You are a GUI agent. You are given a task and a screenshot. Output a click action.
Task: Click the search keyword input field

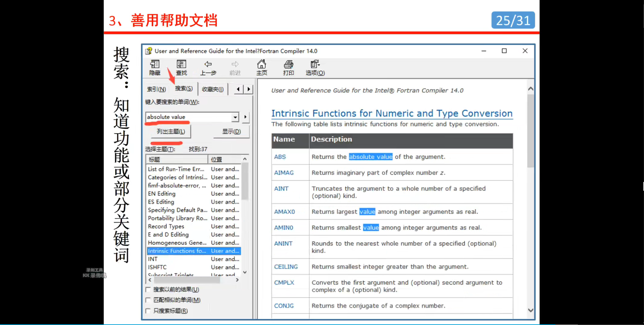point(189,117)
